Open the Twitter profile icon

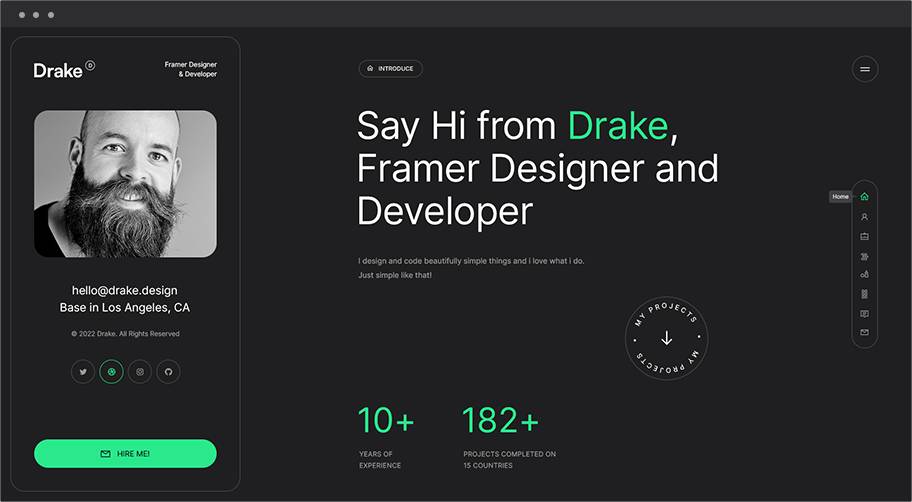(x=83, y=372)
